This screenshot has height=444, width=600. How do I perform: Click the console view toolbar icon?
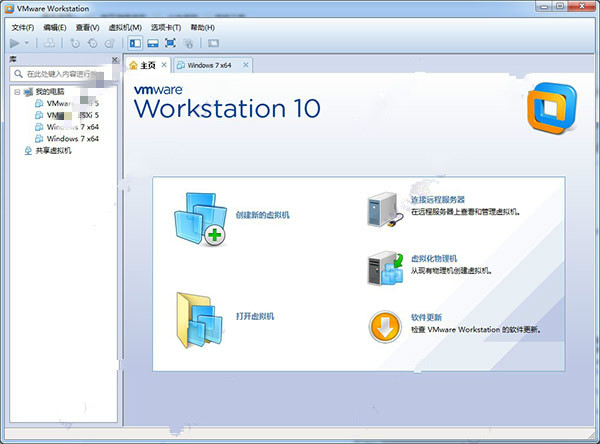[x=213, y=43]
